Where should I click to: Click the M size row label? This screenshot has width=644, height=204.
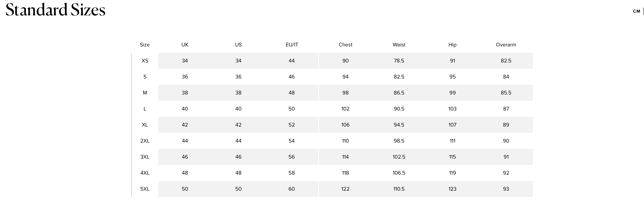[x=145, y=93]
